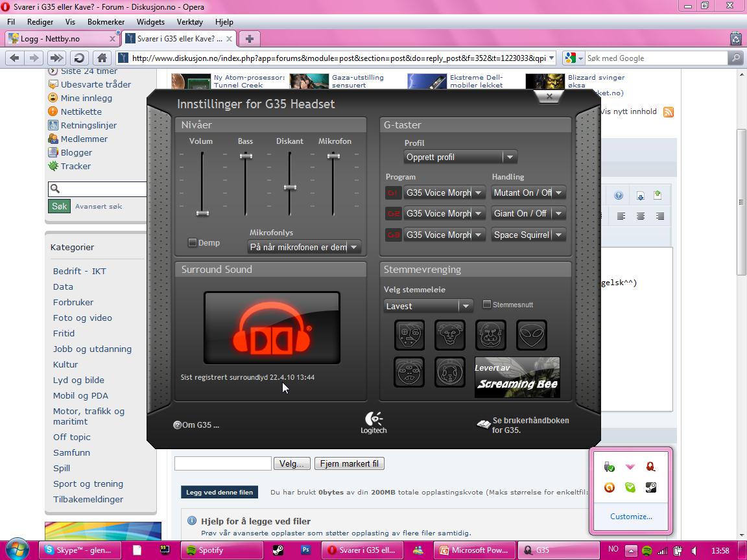Click the Opera back arrow
This screenshot has width=747, height=560.
(15, 58)
